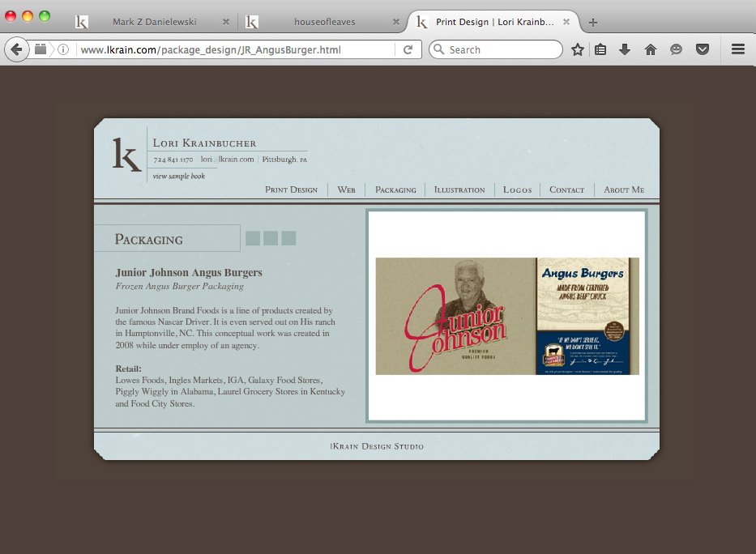Go to the About Me page
The image size is (756, 554).
[x=623, y=190]
